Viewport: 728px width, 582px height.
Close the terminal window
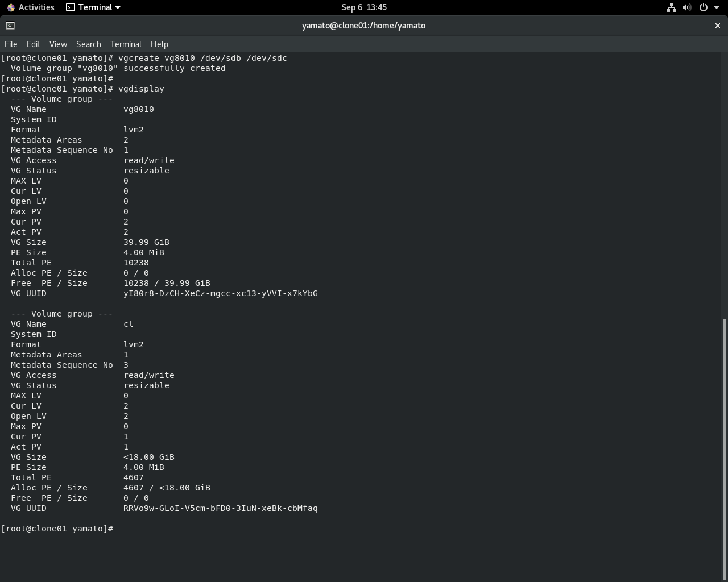click(717, 26)
